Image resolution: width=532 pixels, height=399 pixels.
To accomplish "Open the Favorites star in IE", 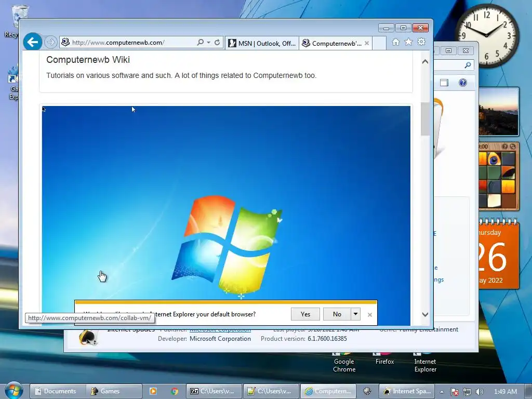I will tap(408, 42).
